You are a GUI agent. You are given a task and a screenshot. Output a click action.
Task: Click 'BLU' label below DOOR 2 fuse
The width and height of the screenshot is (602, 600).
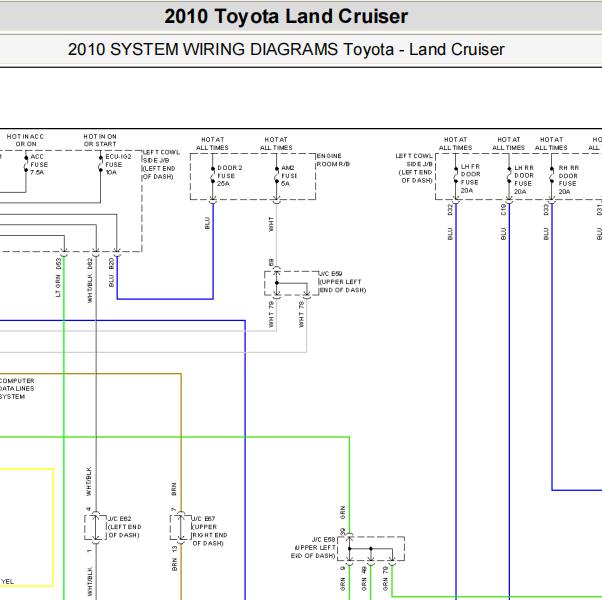tap(207, 223)
